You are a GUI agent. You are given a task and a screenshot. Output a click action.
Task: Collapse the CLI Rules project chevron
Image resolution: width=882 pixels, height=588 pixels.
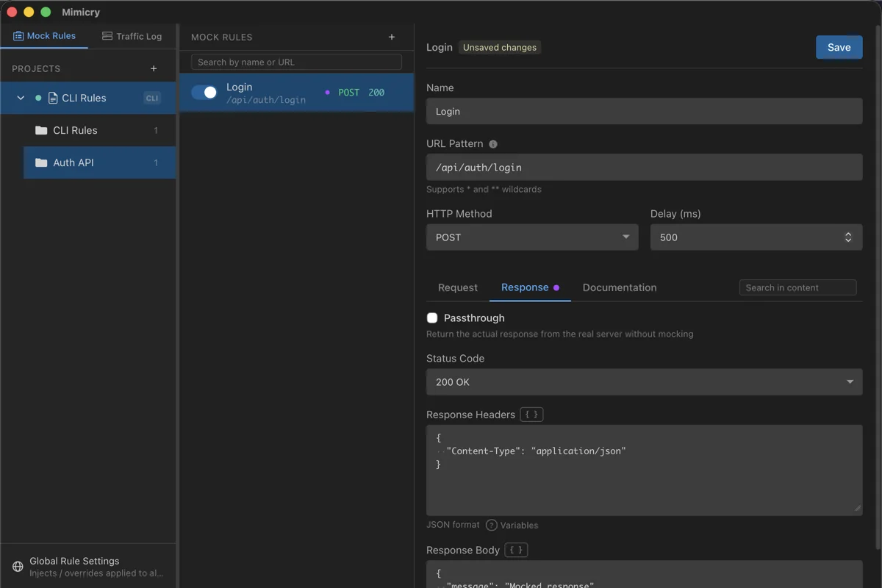(x=21, y=98)
